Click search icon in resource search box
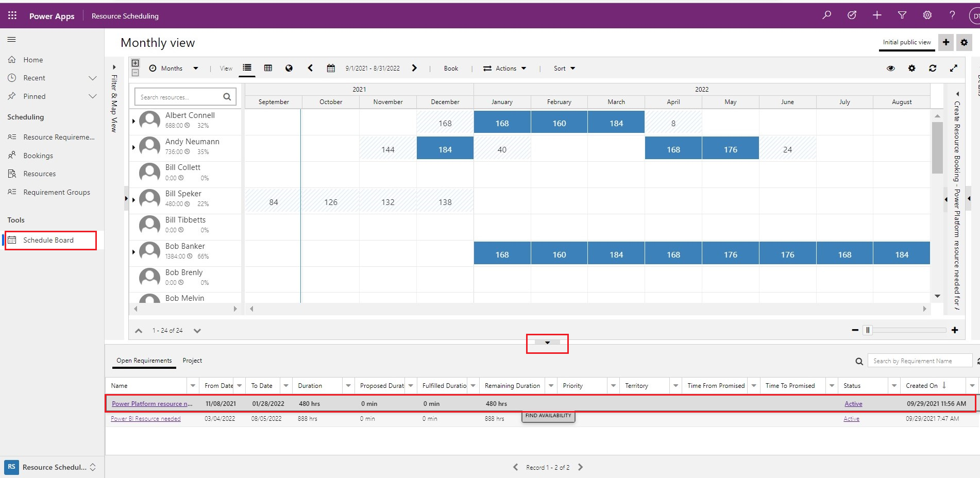Screen dimensions: 980x478 point(227,97)
